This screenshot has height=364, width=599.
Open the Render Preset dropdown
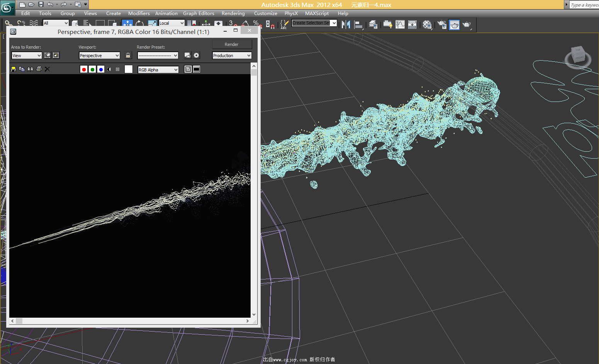point(158,56)
